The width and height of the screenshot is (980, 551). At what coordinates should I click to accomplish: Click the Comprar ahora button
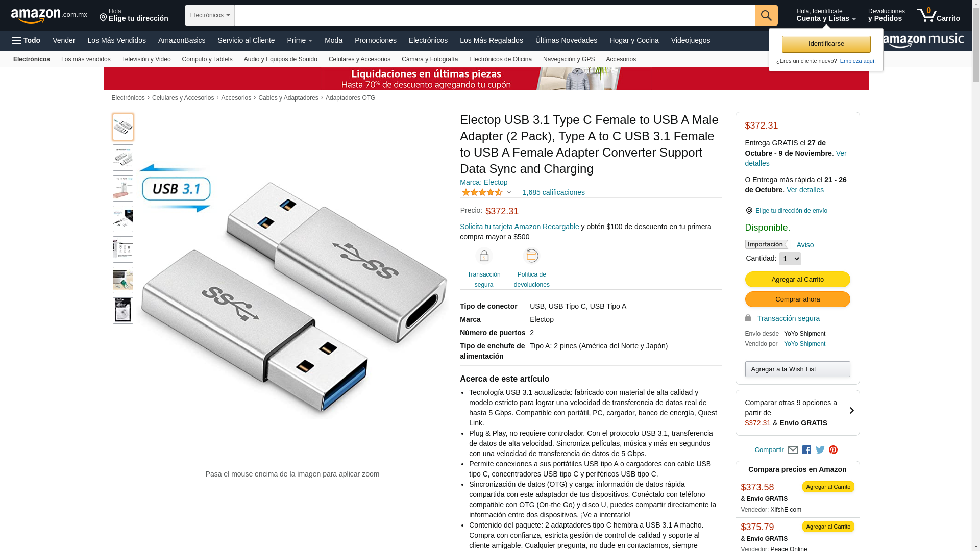coord(797,299)
